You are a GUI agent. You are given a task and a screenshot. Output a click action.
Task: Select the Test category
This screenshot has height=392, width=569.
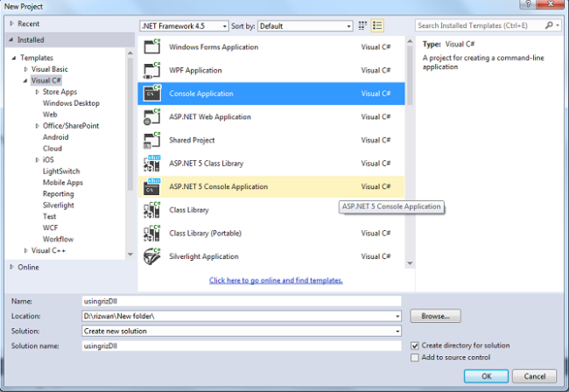[49, 216]
